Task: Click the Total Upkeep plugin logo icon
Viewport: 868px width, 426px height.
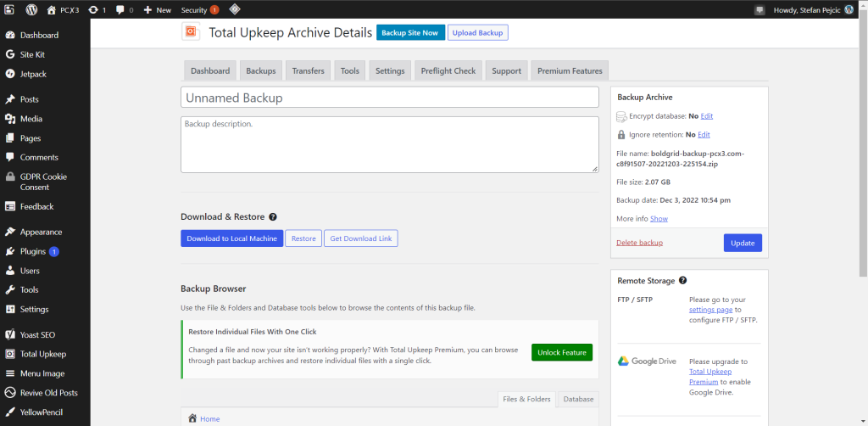Action: (191, 32)
